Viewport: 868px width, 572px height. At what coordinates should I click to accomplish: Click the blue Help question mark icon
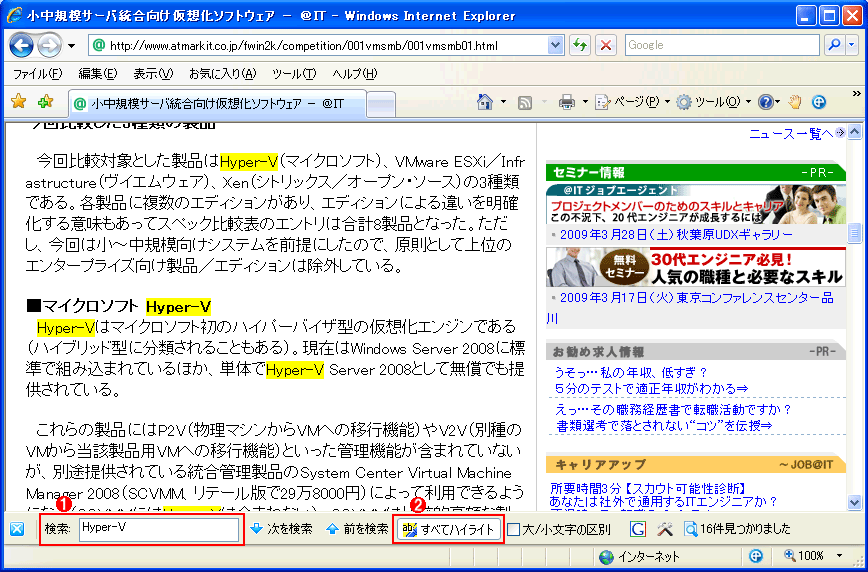766,102
